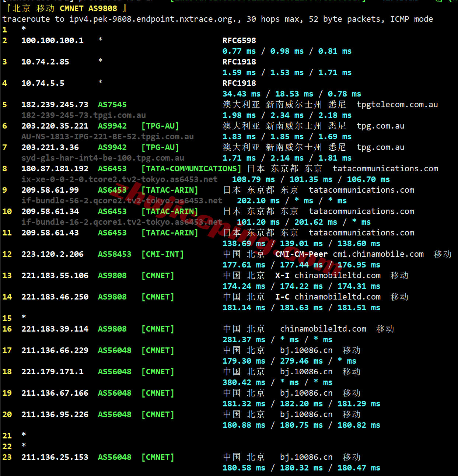
Task: Select the [TATA-COMMUNICATIONS] tag
Action: coord(191,169)
